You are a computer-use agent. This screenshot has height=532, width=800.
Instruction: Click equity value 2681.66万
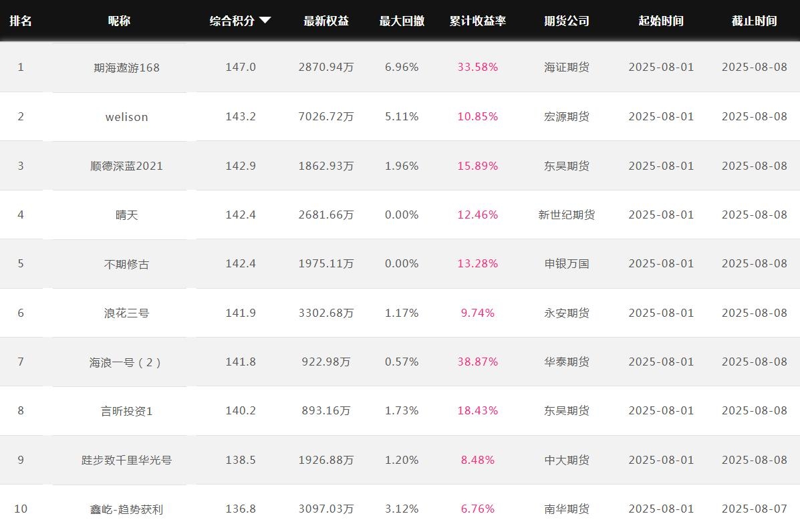[326, 215]
